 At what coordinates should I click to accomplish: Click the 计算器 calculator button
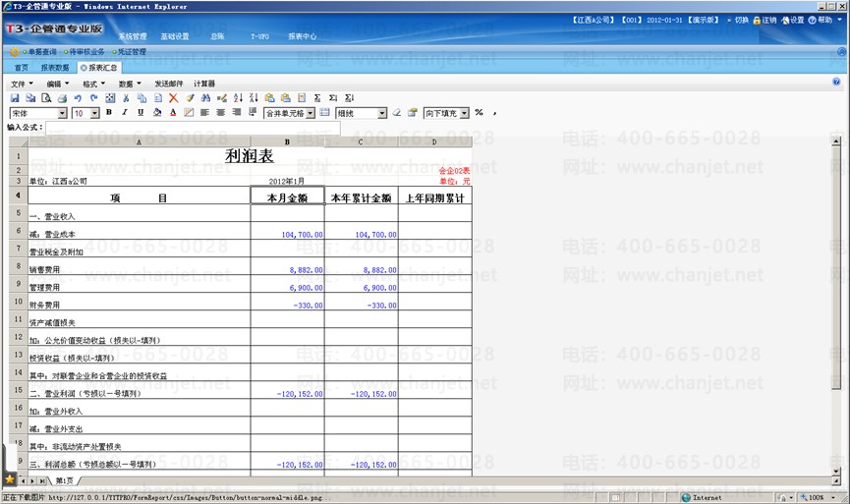coord(204,84)
